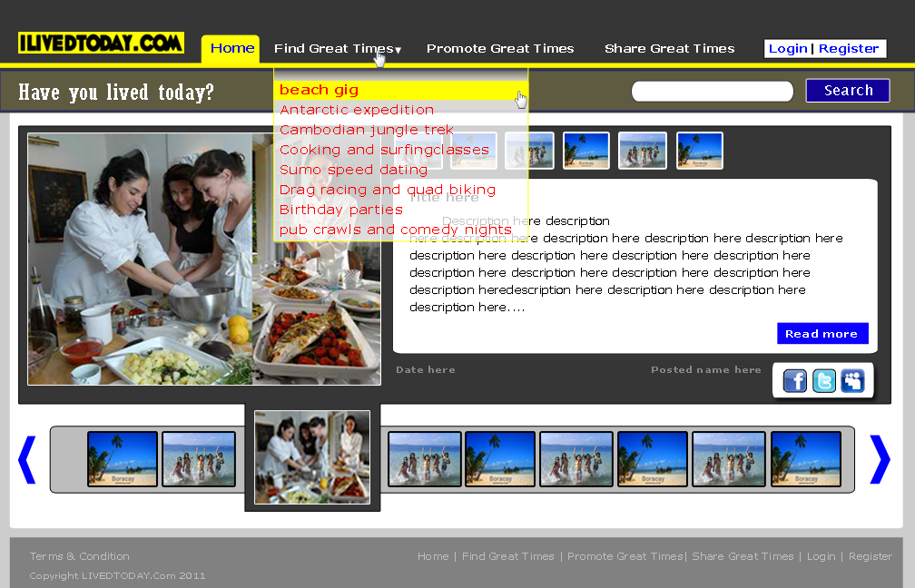
Task: Switch to the Home tab
Action: [x=230, y=48]
